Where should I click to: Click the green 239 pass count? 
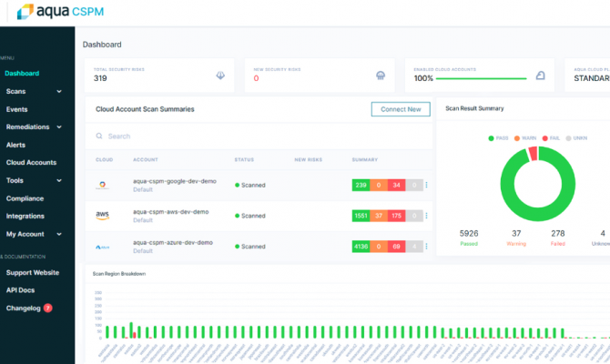(361, 185)
